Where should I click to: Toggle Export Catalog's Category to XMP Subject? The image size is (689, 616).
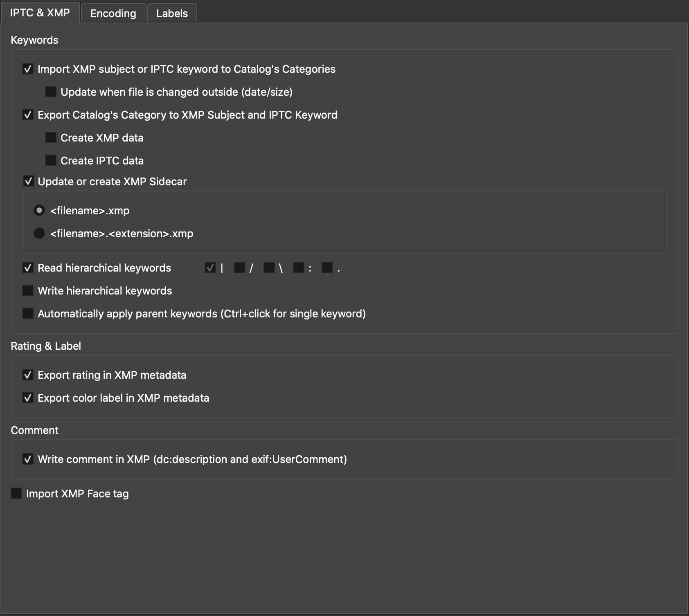[28, 115]
